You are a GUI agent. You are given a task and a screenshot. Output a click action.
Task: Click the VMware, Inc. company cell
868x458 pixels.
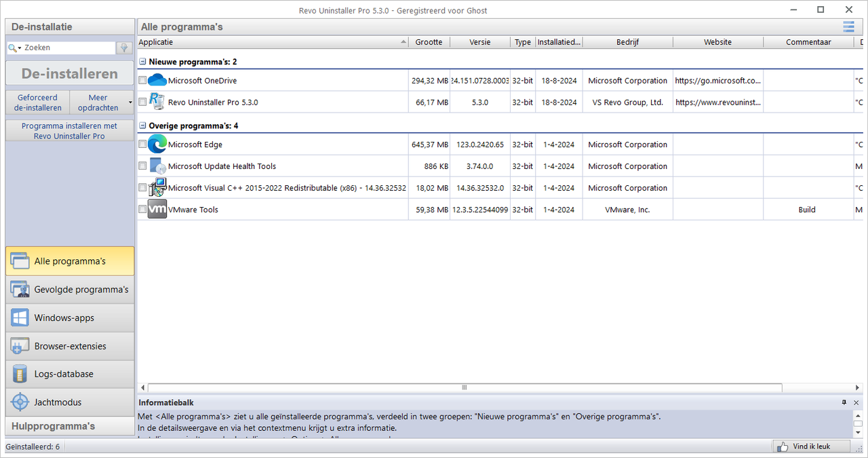[628, 210]
